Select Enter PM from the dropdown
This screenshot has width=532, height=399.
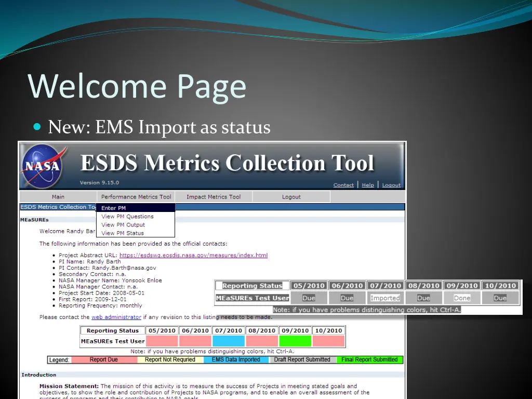[136, 208]
